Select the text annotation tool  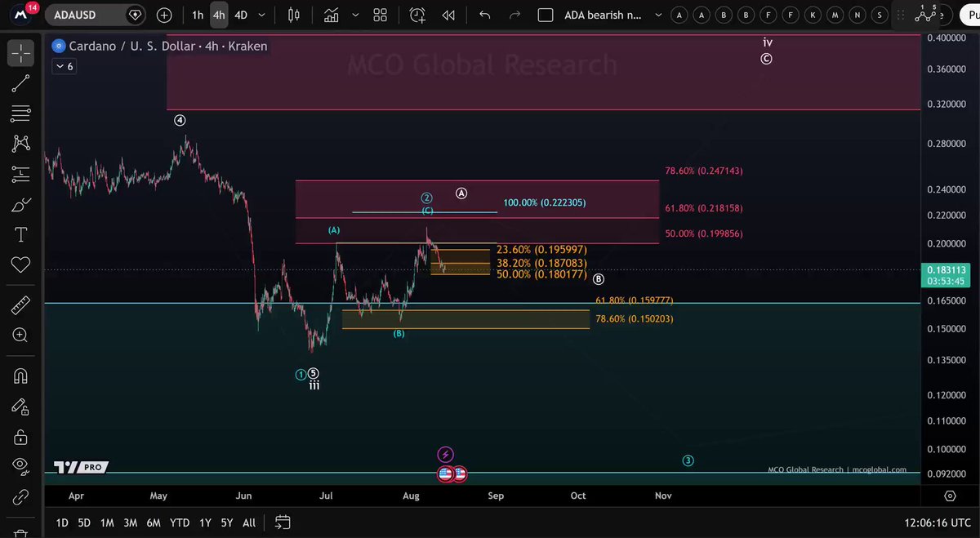pos(20,234)
